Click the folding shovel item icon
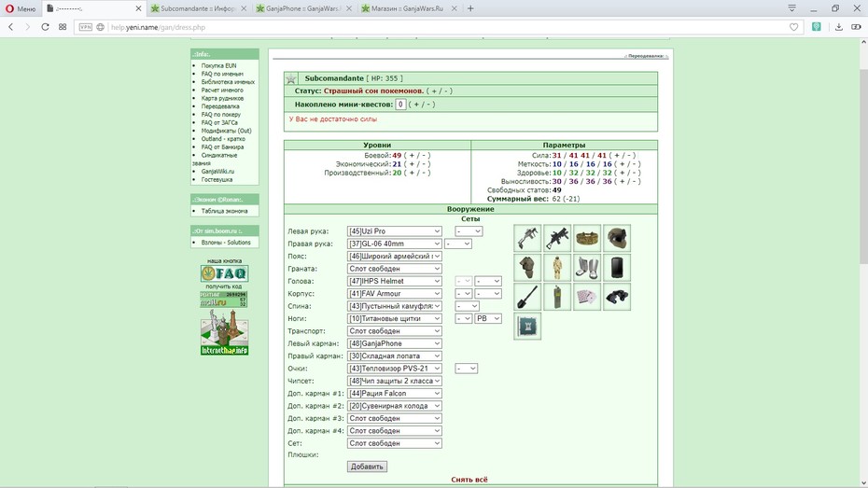868x488 pixels. click(527, 297)
